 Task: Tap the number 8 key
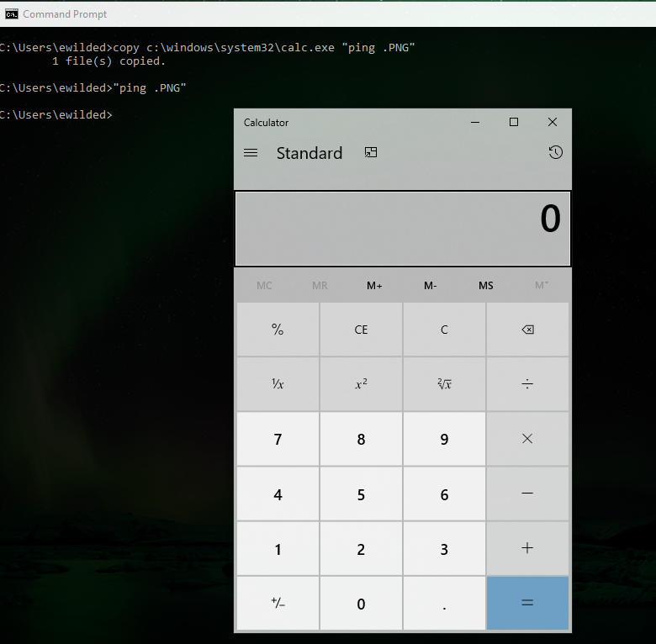pos(361,439)
